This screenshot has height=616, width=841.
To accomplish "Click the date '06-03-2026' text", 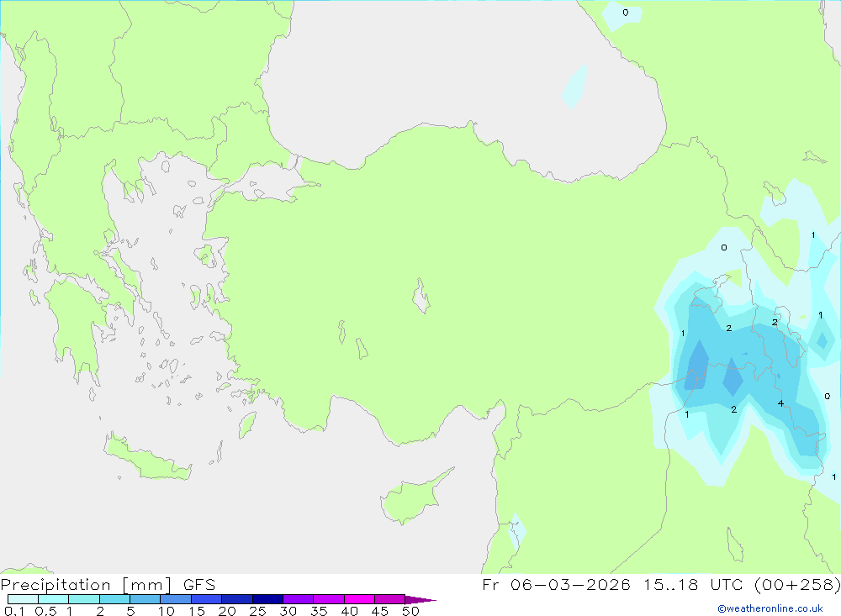I will [x=570, y=585].
